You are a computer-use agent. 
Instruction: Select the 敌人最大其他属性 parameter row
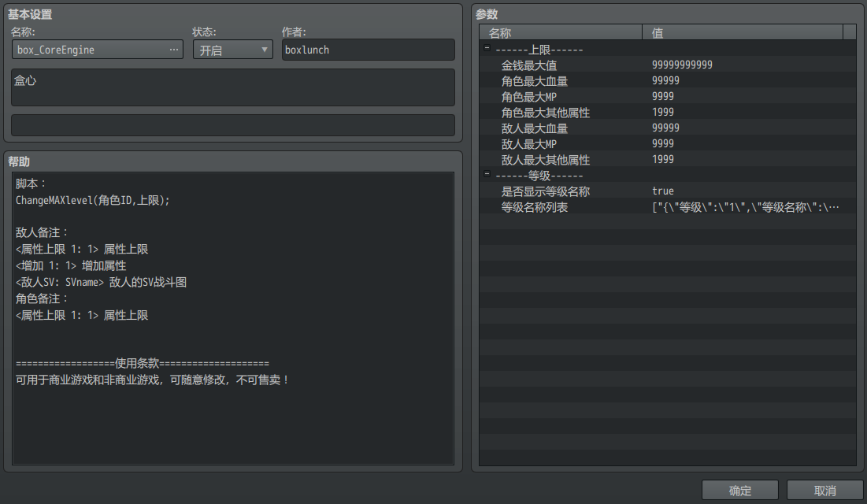668,159
